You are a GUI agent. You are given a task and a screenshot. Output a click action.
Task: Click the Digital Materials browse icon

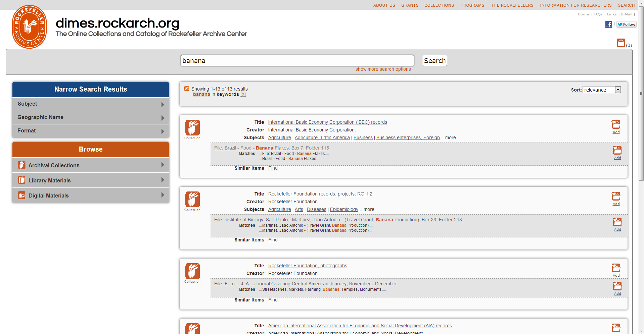(22, 195)
